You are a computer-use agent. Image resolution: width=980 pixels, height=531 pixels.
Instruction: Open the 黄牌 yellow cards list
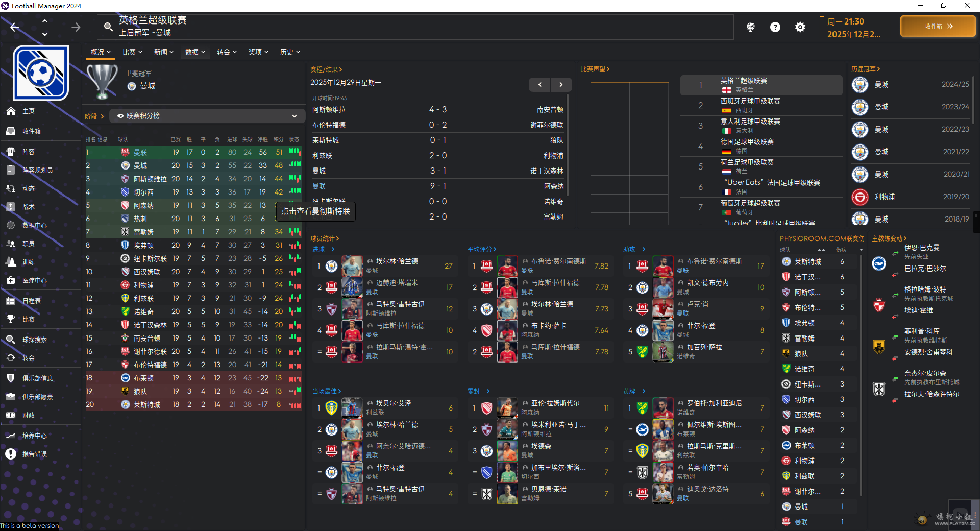coord(634,391)
